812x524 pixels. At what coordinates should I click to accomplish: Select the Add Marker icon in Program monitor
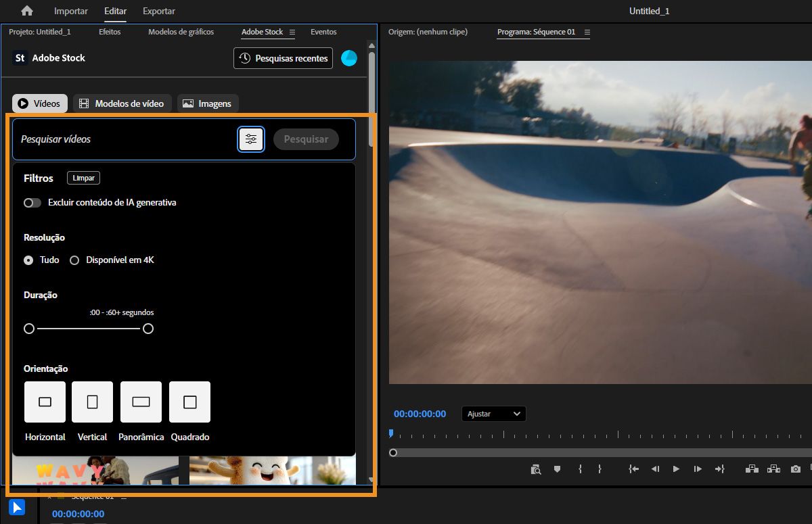(557, 469)
